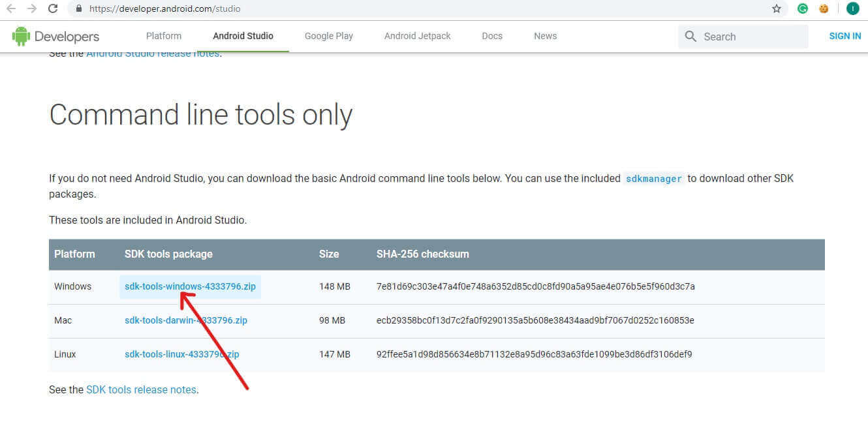Open the Android Jetpack page
868x424 pixels.
tap(417, 36)
